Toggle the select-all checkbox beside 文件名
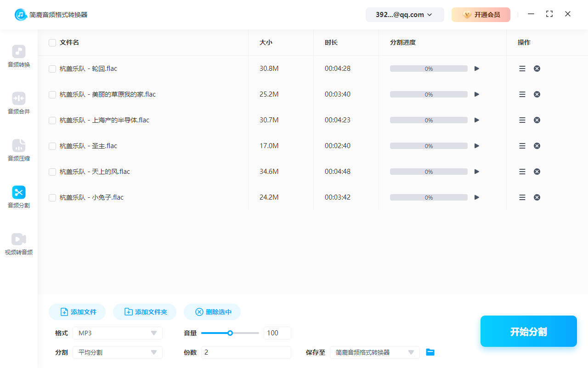 (52, 43)
